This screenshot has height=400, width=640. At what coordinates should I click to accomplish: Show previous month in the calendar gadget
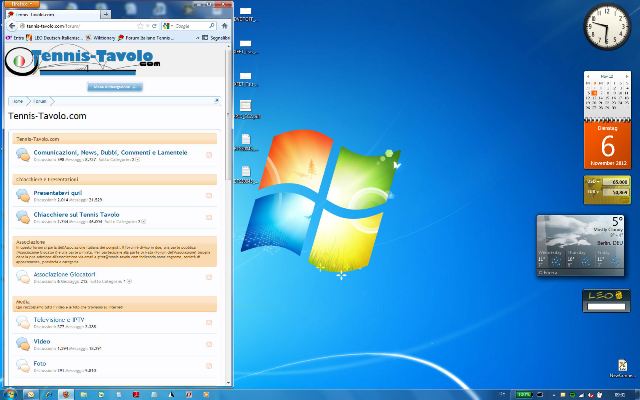[588, 76]
